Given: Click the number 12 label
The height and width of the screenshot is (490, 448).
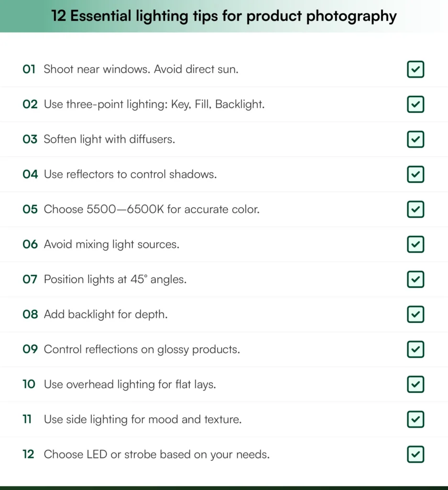Looking at the screenshot, I should click(29, 454).
